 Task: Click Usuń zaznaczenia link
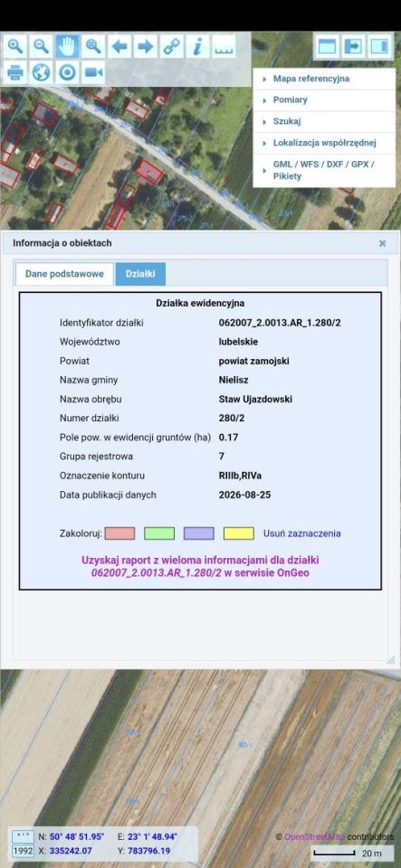pos(301,533)
